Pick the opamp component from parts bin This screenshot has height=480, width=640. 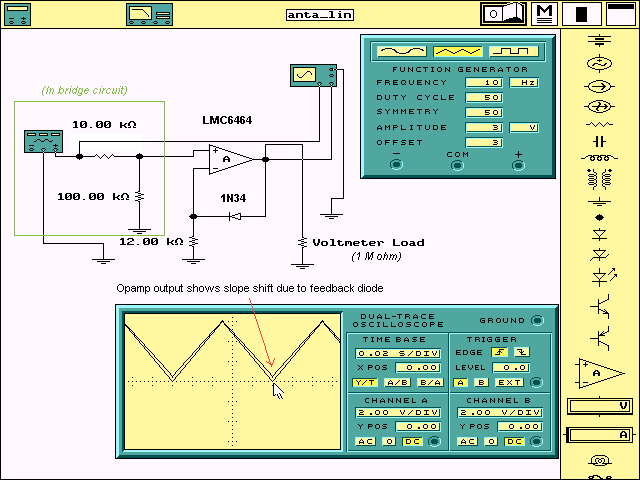coord(599,373)
